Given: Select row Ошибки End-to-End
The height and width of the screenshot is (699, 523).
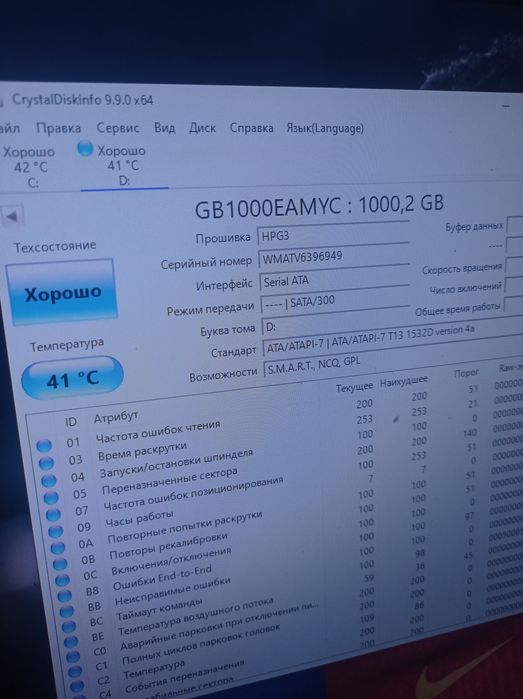Looking at the screenshot, I should tap(162, 578).
